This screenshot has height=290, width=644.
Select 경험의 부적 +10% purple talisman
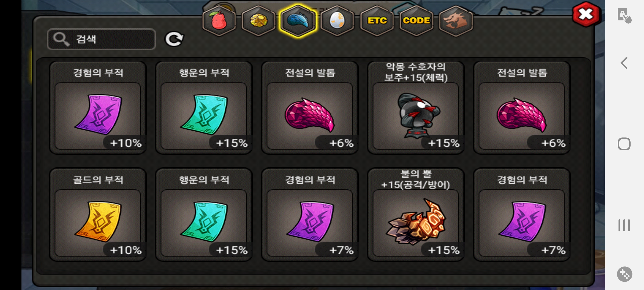pos(98,107)
